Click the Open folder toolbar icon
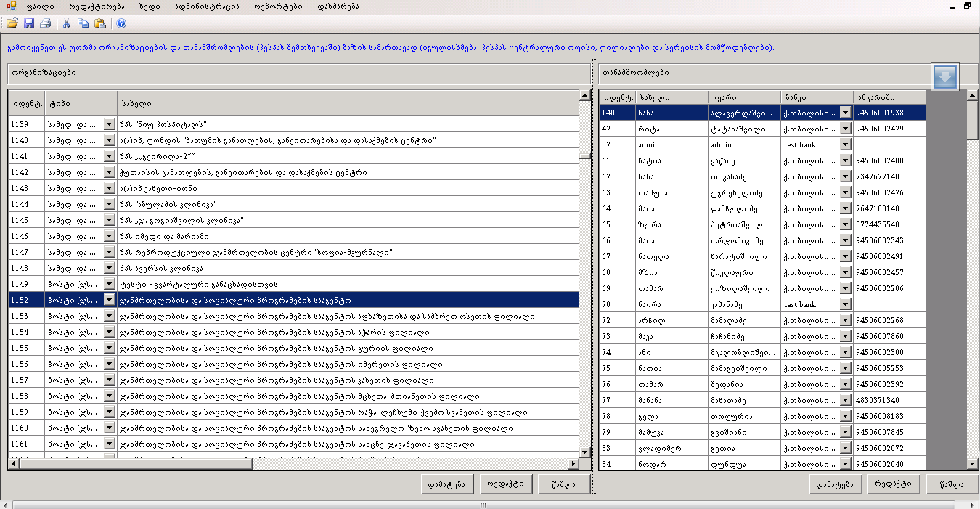 tap(12, 23)
